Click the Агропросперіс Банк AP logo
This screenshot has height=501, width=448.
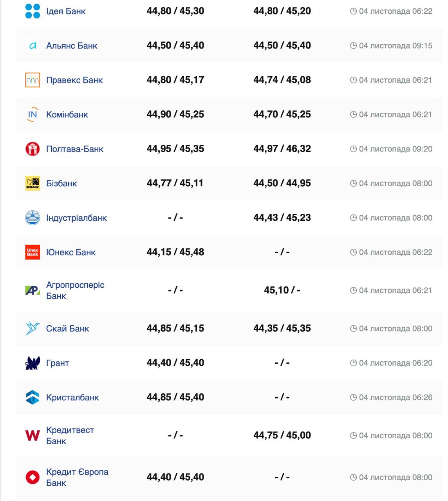33,290
